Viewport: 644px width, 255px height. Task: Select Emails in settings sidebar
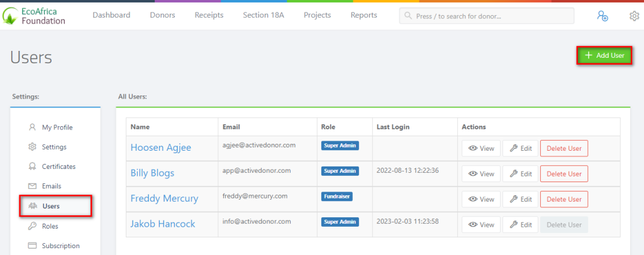(x=52, y=186)
